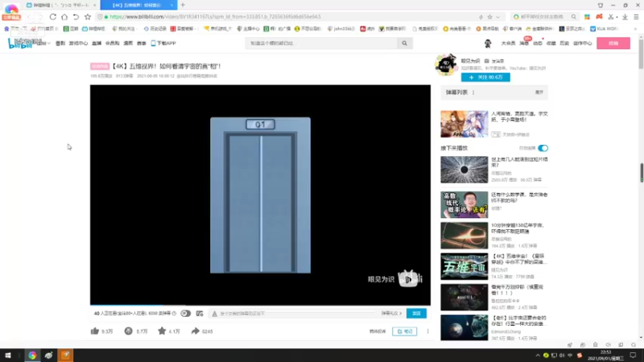Expand the address bar dropdown chevron
644x362 pixels.
[497, 17]
